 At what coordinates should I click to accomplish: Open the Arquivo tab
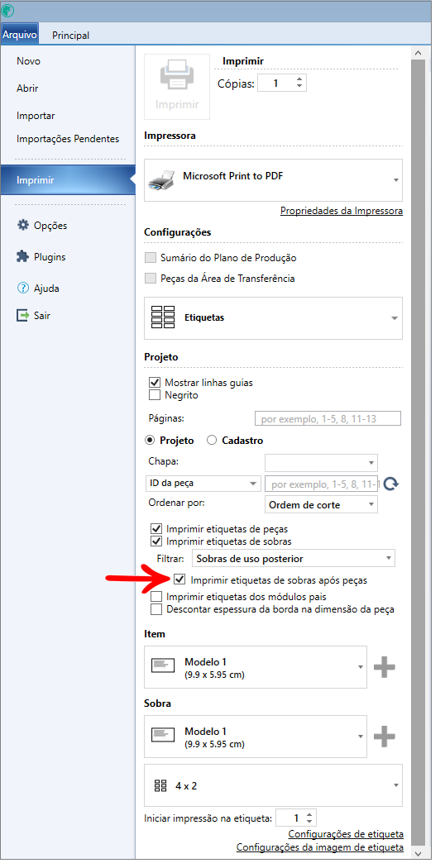[x=19, y=35]
